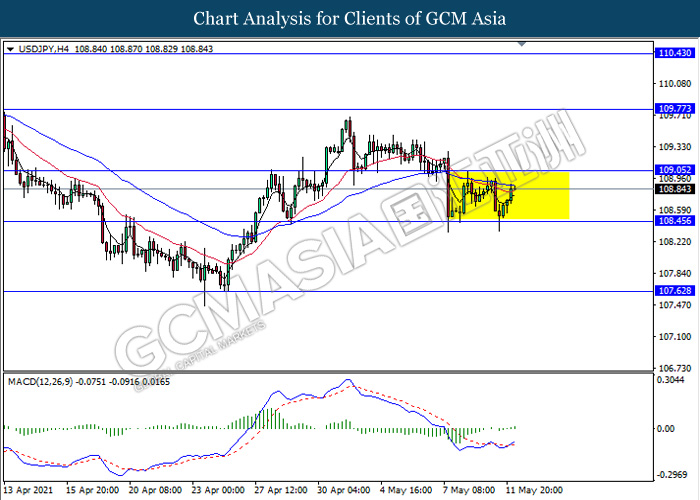Image resolution: width=700 pixels, height=500 pixels.
Task: Click the 7 May 08:00 time label
Action: click(470, 490)
